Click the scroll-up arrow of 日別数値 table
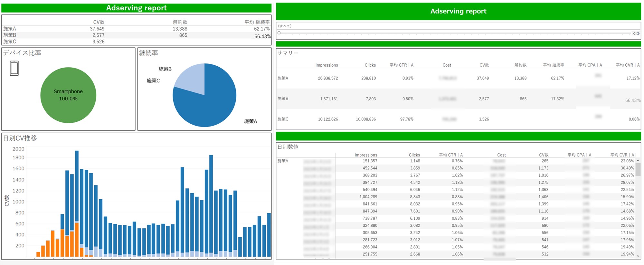 click(x=638, y=160)
